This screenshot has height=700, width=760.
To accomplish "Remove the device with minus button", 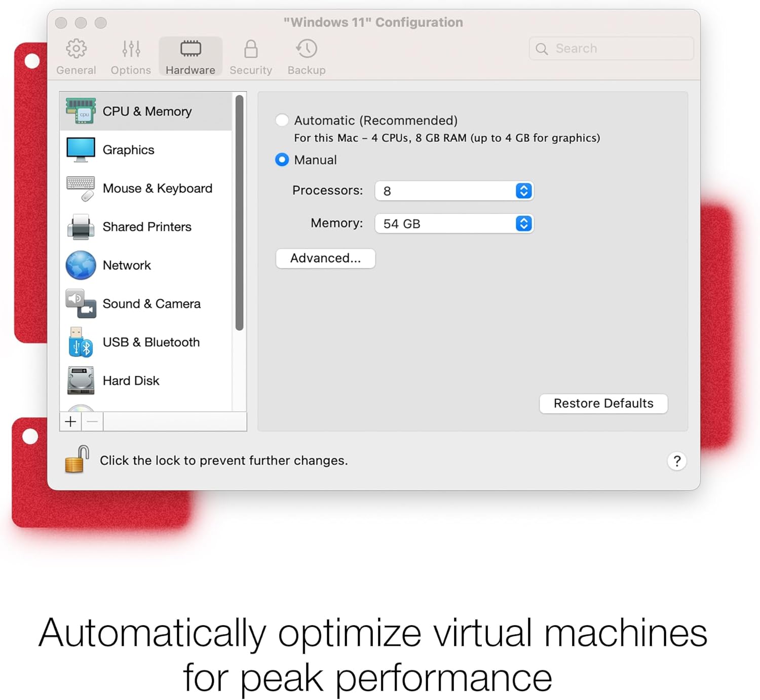I will [92, 421].
